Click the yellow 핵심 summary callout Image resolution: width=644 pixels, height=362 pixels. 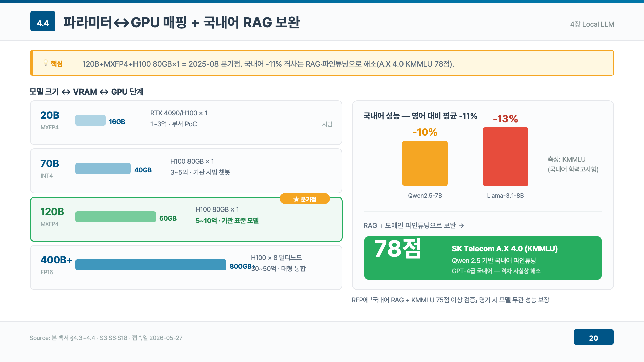322,63
